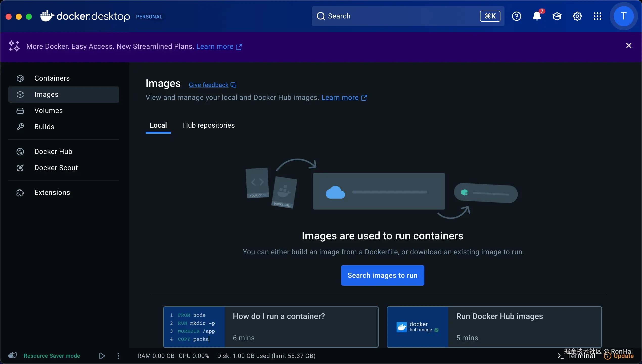Click the feedback chat icon
Image resolution: width=642 pixels, height=364 pixels.
233,85
